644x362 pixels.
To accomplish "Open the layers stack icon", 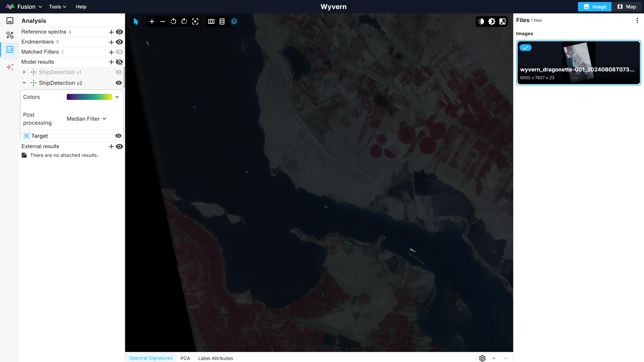I will click(234, 21).
